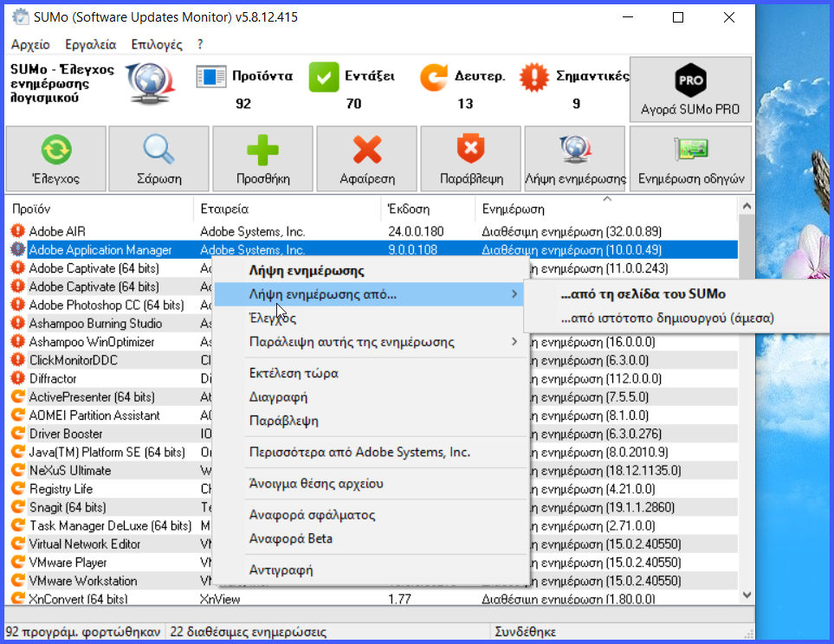Click the scrollbar down arrow
Screen dimensions: 834x644
(x=747, y=595)
